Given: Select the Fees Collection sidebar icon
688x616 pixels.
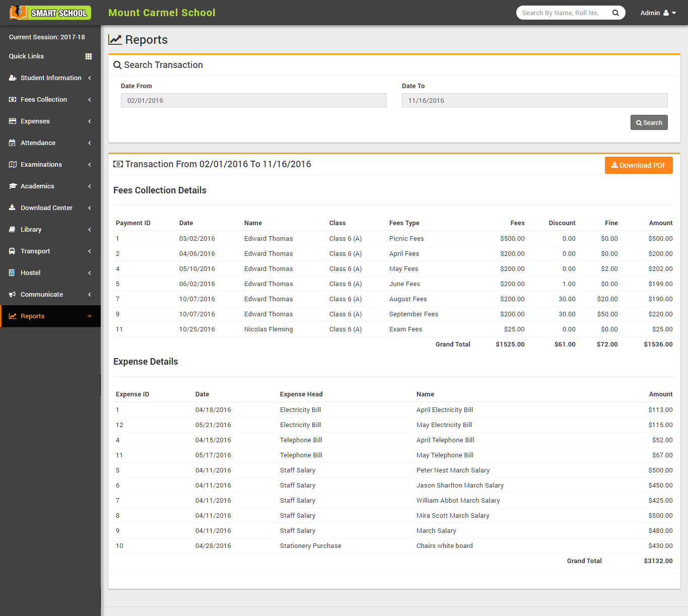Looking at the screenshot, I should pos(12,99).
